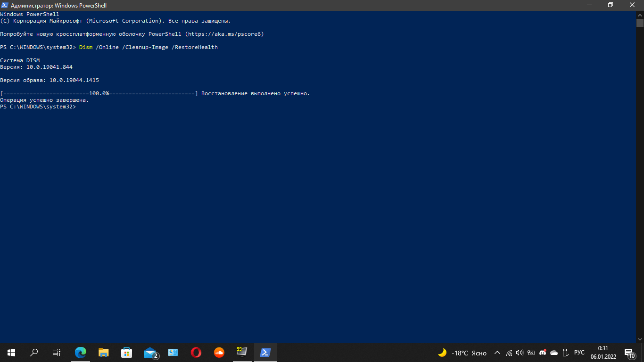Open OneDrive cloud tray icon

(x=554, y=353)
